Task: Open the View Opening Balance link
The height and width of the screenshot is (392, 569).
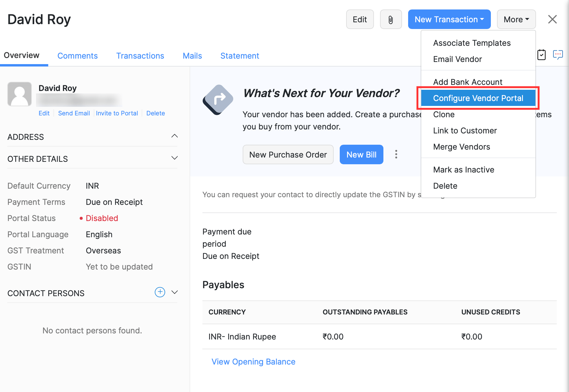Action: (253, 361)
